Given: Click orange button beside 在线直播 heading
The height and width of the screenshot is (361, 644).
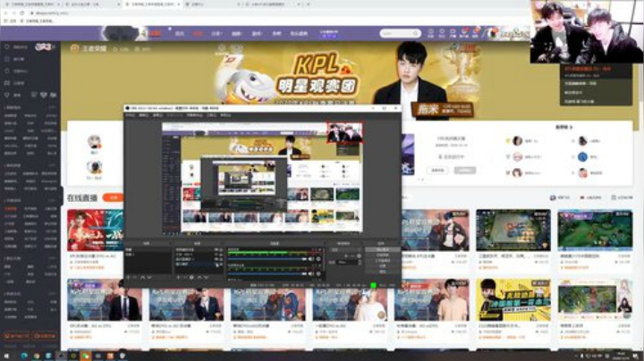Looking at the screenshot, I should click(x=114, y=197).
